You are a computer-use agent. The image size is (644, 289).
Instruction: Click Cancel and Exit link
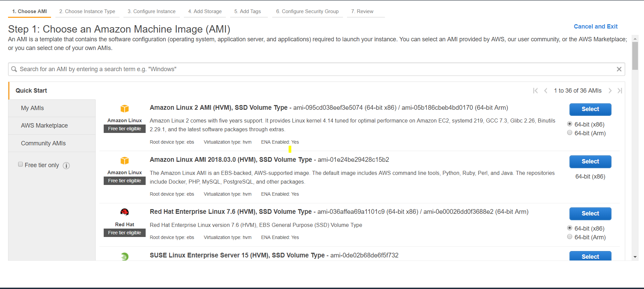[x=595, y=27]
